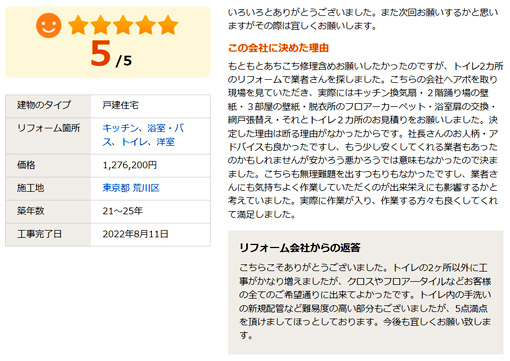Select the price value 1,276,200円
This screenshot has width=510, height=361.
[x=130, y=165]
